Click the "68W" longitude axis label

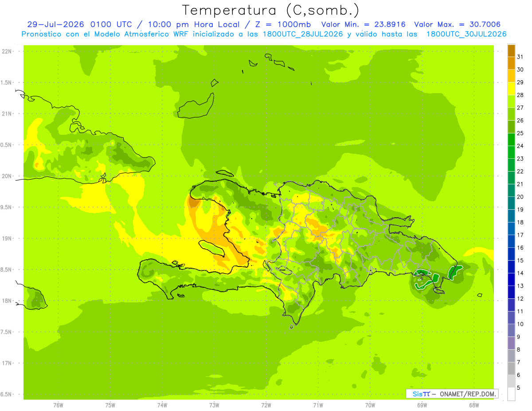point(474,405)
